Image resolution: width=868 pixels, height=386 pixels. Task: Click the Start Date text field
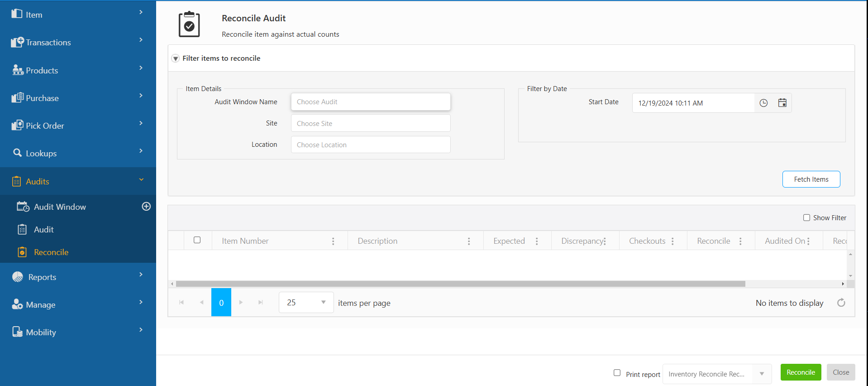click(x=693, y=103)
